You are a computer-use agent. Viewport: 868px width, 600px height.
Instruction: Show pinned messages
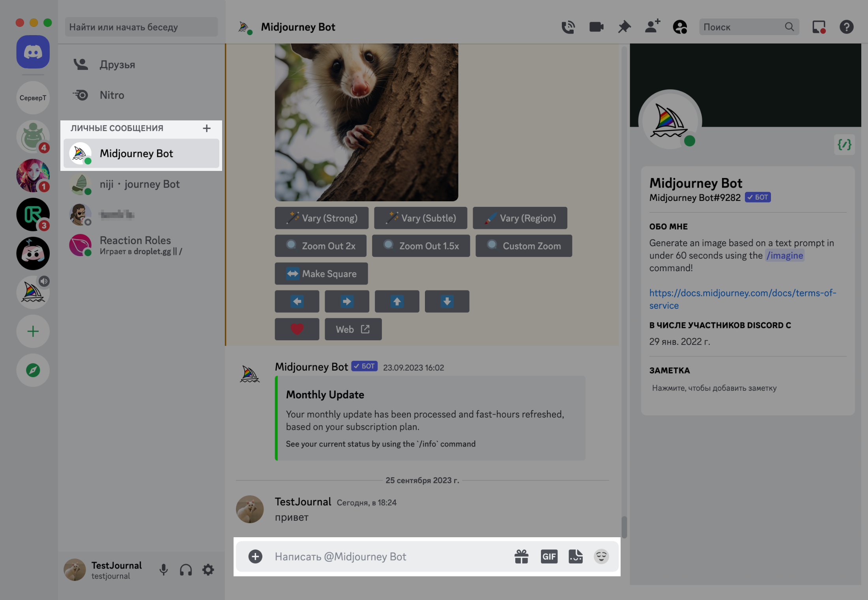point(624,27)
